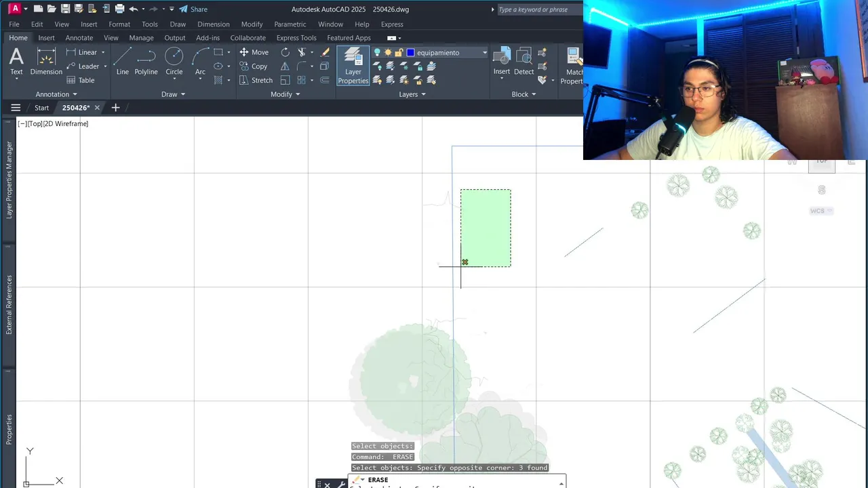Click Thaw All Layers icon
This screenshot has width=868, height=488.
click(x=404, y=80)
